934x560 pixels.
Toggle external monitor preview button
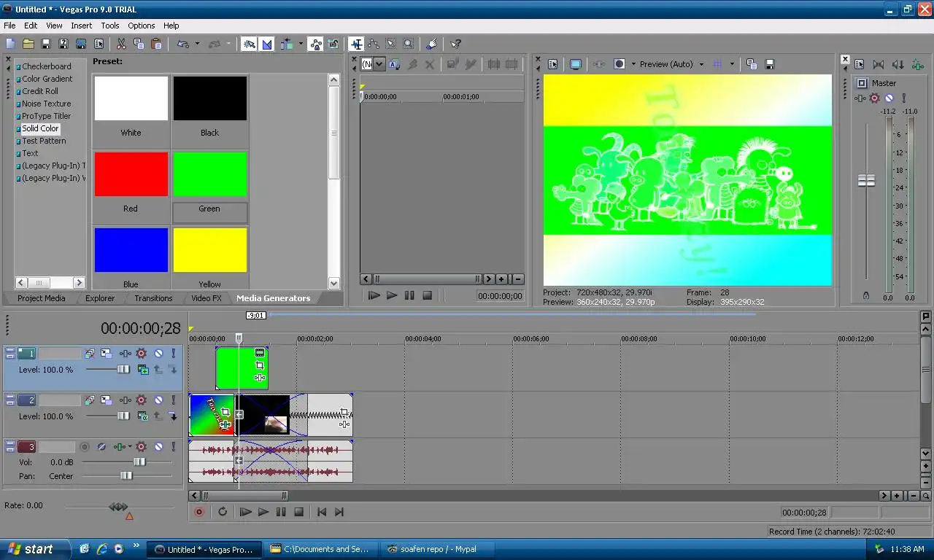(x=575, y=64)
